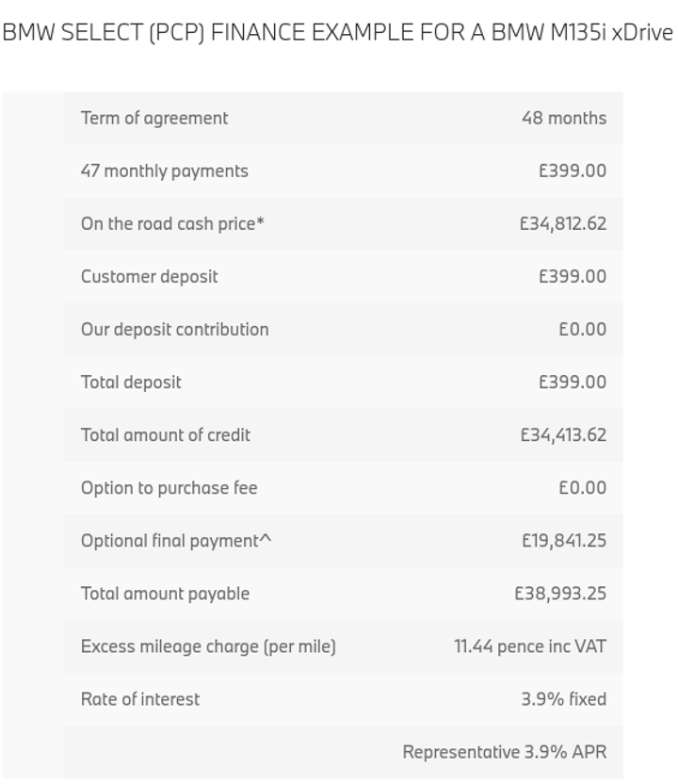The height and width of the screenshot is (784, 678).
Task: Click the BMW SELECT (PCP) finance example heading
Action: (337, 33)
